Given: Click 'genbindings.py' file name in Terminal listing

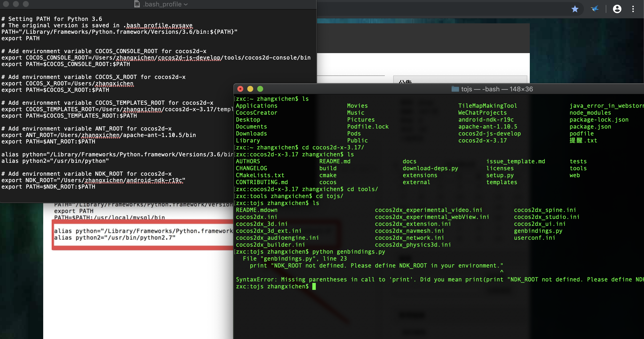Looking at the screenshot, I should coord(538,231).
